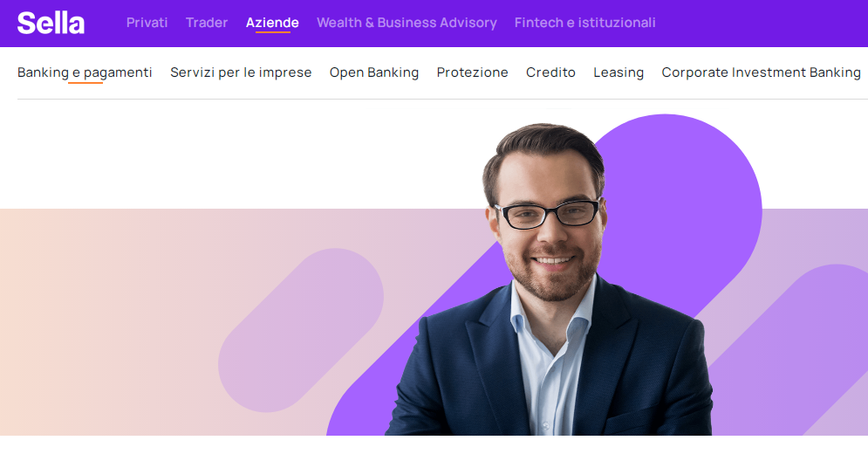868x461 pixels.
Task: Click the Sella logo
Action: click(51, 23)
